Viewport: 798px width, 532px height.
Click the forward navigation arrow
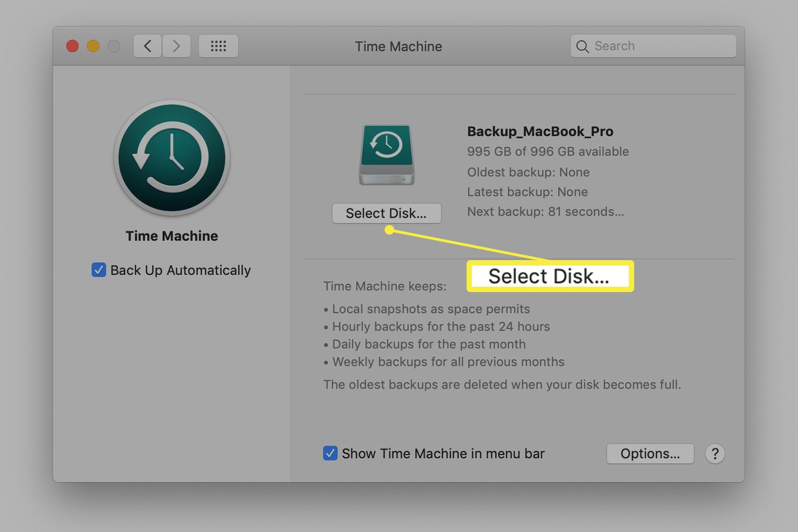pos(177,46)
